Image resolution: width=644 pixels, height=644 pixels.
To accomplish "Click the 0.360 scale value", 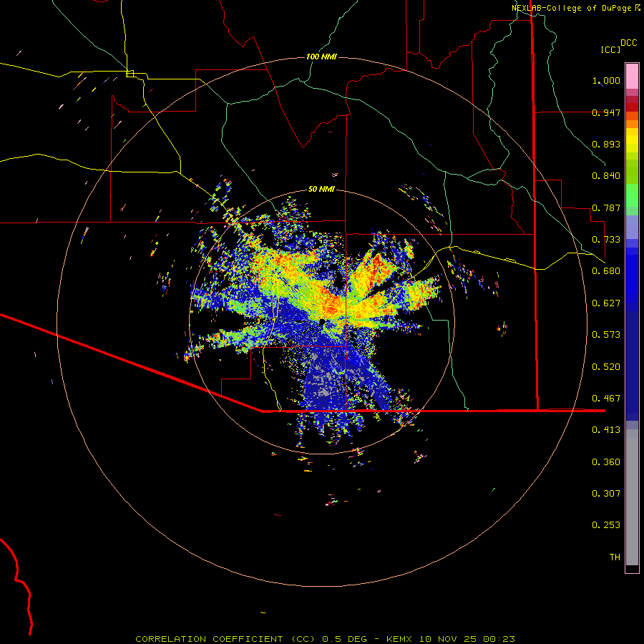I will click(606, 462).
